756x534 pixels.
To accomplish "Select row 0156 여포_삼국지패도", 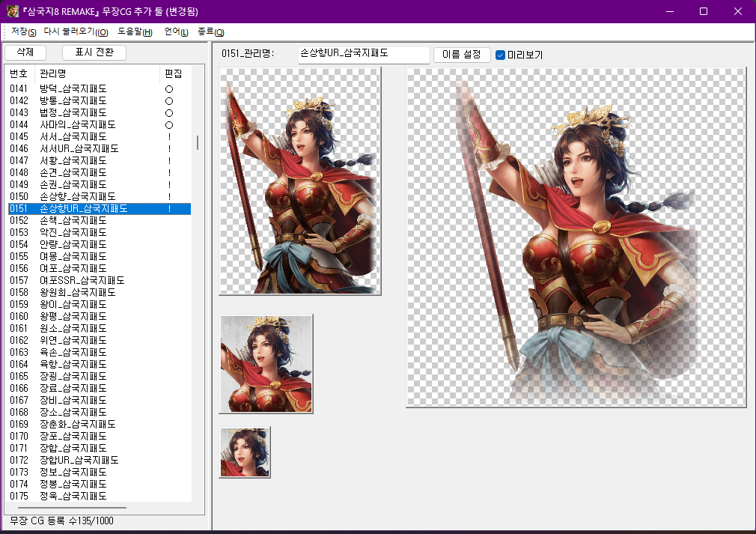I will point(100,268).
